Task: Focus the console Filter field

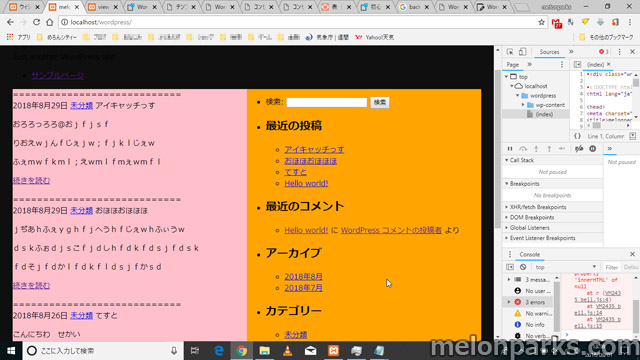Action: pos(611,267)
